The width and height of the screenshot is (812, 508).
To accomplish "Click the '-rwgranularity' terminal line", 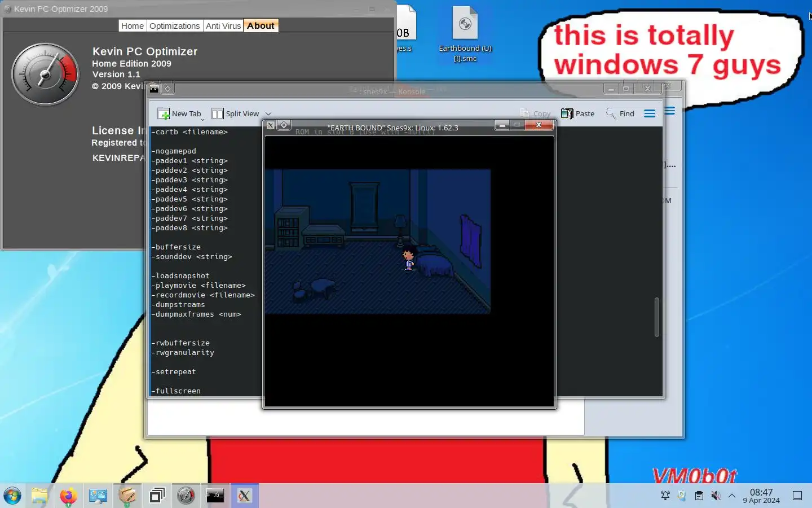I will [183, 352].
